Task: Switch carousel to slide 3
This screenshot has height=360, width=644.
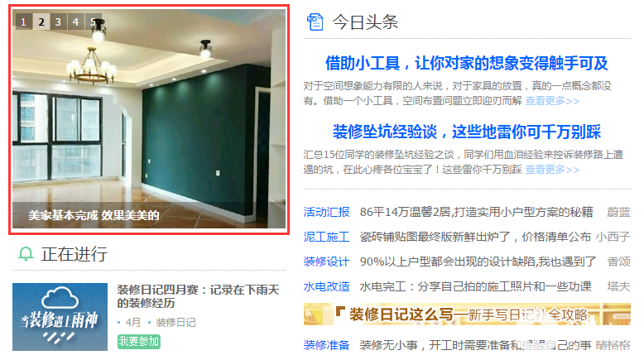Action: pyautogui.click(x=58, y=22)
